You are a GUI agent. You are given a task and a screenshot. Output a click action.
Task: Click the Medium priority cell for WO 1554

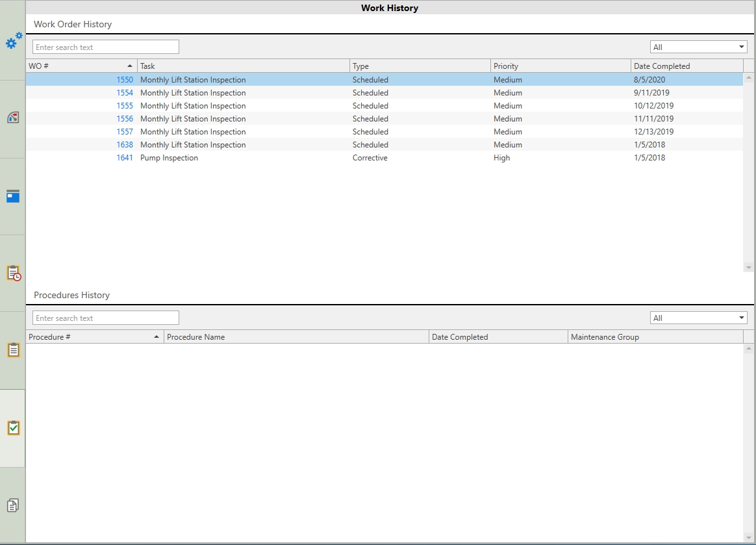pyautogui.click(x=508, y=93)
